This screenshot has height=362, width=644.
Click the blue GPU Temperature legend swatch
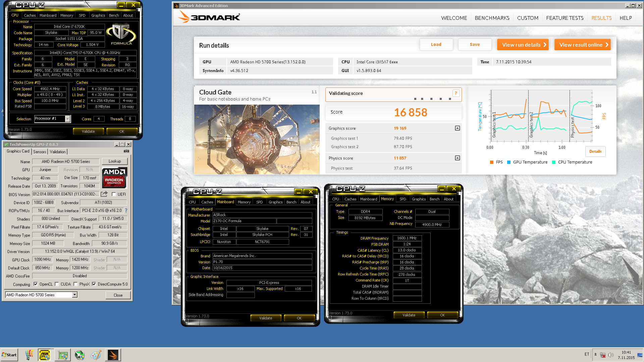509,162
